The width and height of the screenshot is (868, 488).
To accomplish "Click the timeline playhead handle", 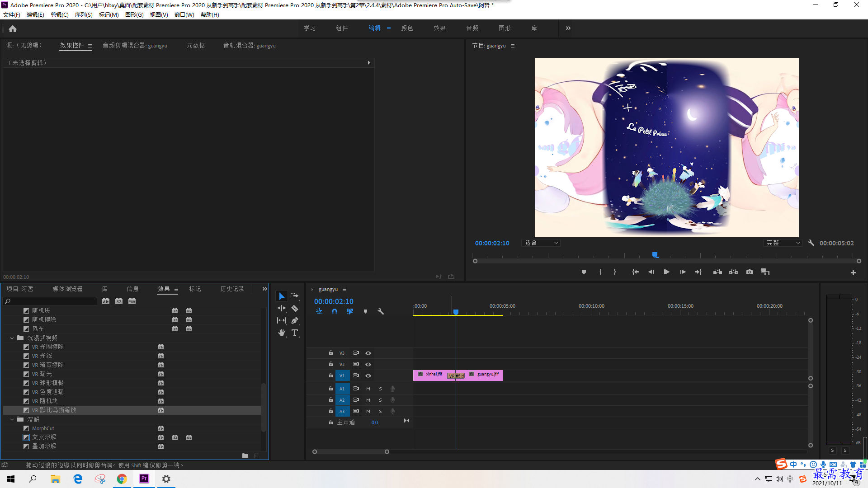I will [x=456, y=312].
